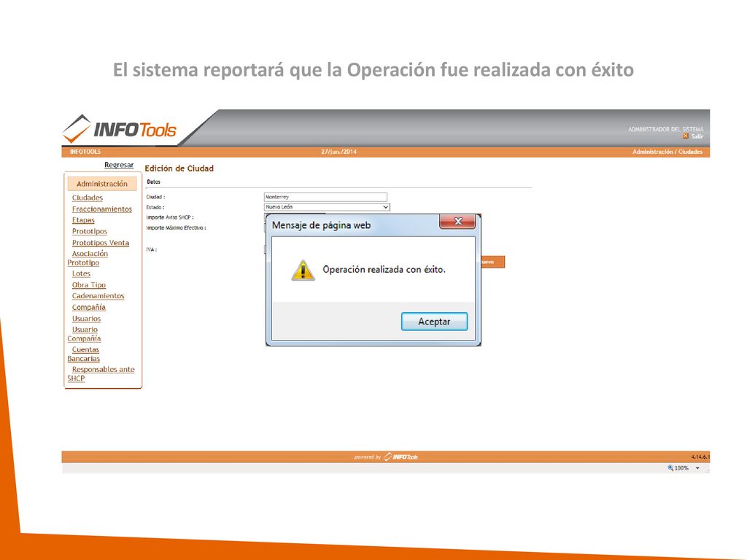This screenshot has width=747, height=560.
Task: Click the Salir link
Action: 697,136
